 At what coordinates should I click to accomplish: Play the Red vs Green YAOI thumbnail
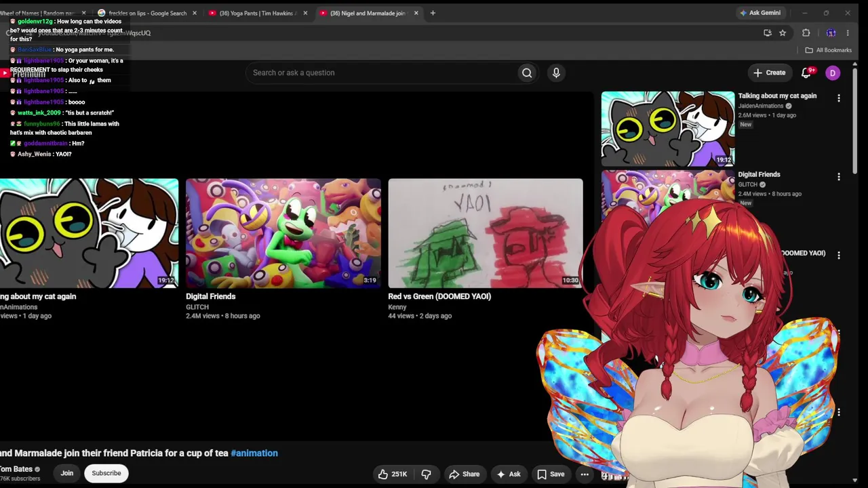pyautogui.click(x=486, y=233)
